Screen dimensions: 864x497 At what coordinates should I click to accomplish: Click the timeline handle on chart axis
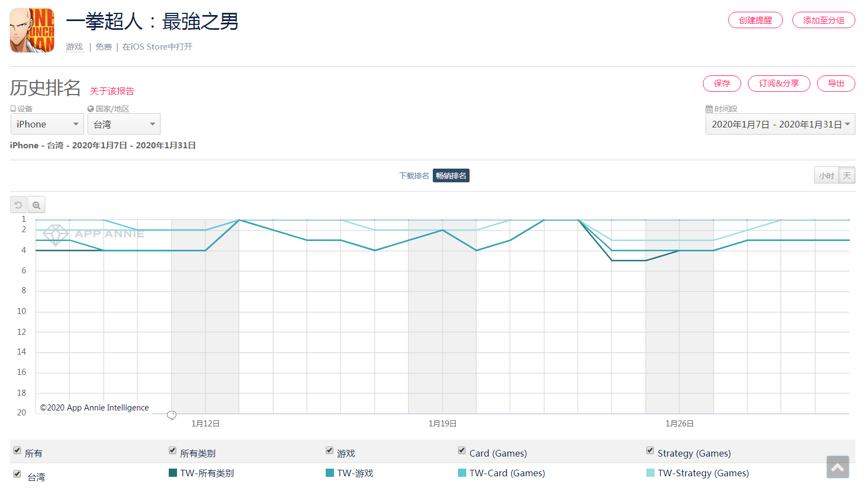point(172,415)
